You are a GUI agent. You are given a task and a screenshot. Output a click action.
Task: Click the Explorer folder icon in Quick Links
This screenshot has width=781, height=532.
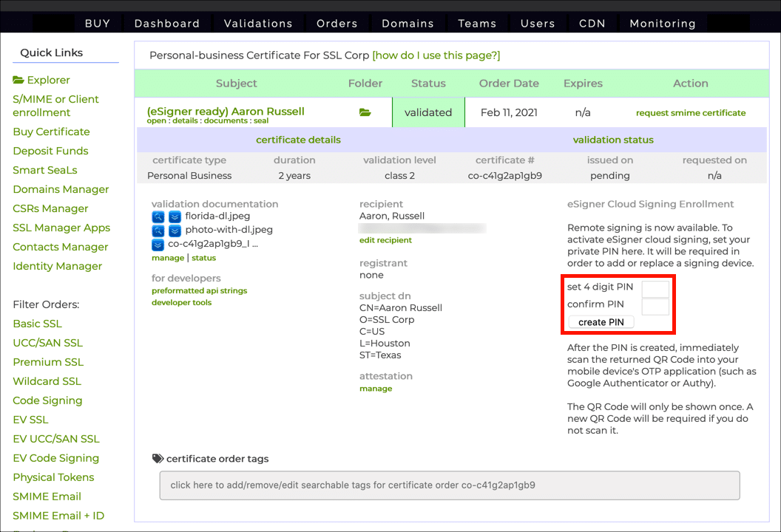18,81
